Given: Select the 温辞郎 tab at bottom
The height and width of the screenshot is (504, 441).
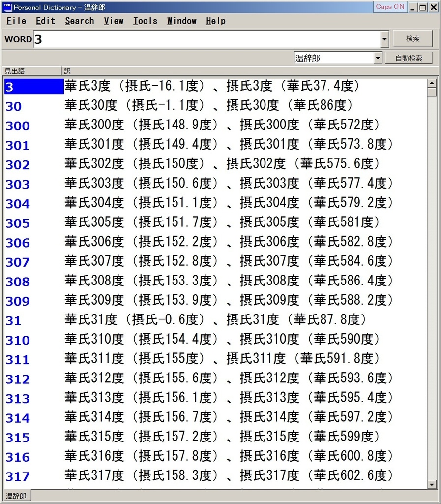Looking at the screenshot, I should click(x=16, y=495).
